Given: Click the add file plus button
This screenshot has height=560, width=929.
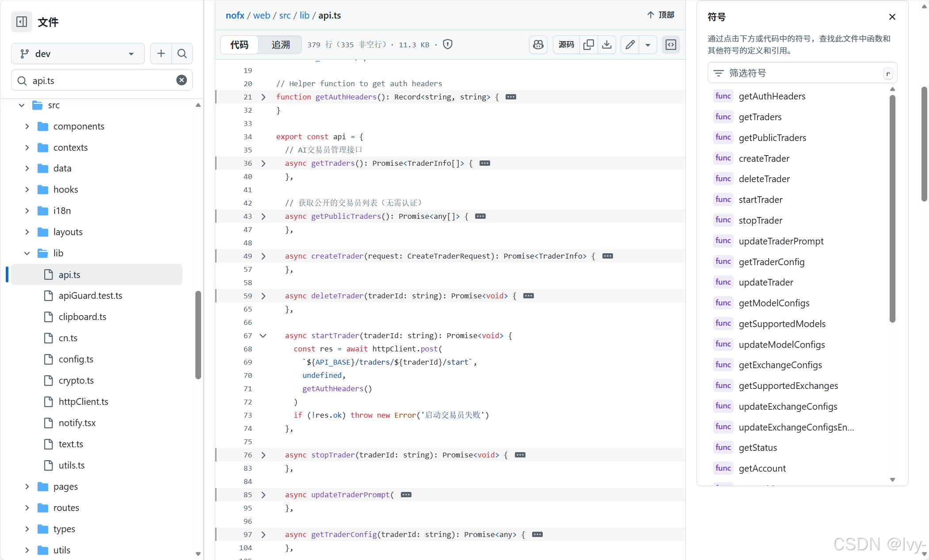Looking at the screenshot, I should (161, 53).
